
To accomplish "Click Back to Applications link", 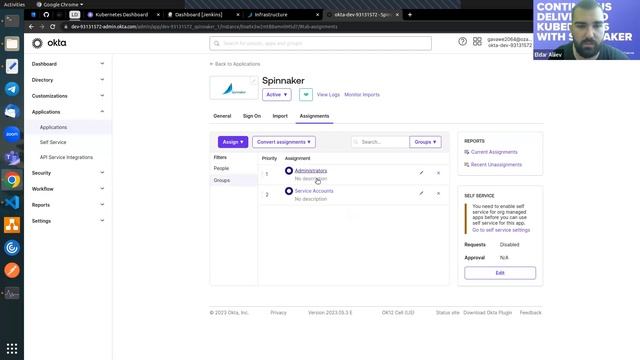I will pos(235,64).
